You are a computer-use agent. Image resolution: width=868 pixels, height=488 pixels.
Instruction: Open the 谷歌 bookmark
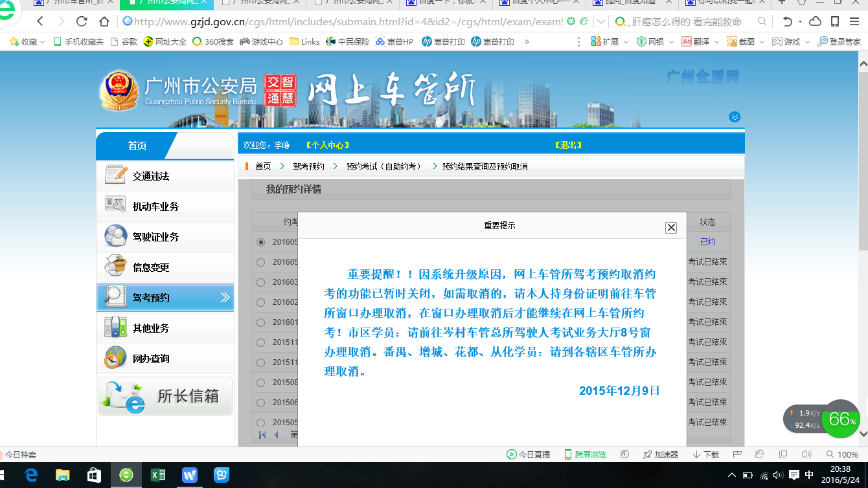[124, 41]
